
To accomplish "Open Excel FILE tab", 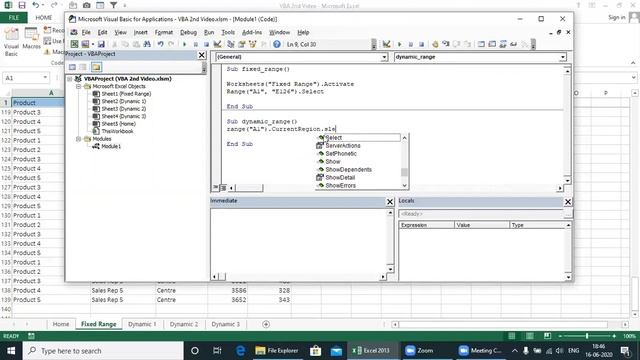I will [13, 18].
